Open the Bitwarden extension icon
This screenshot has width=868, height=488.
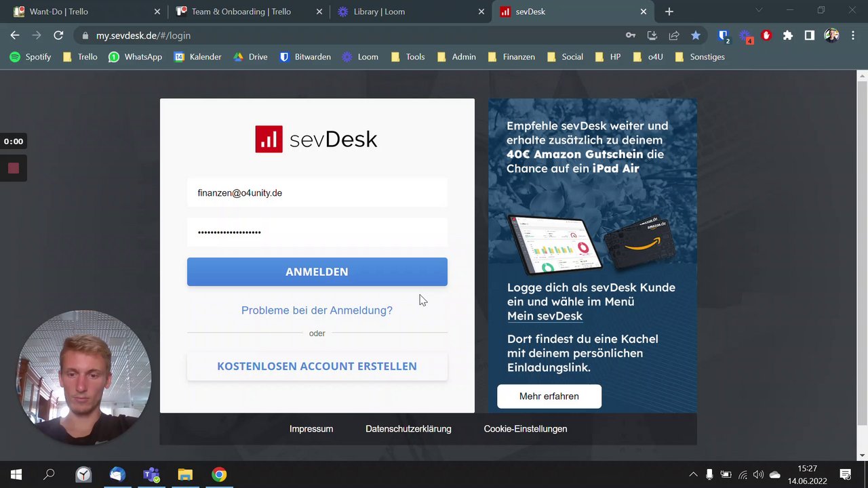click(x=724, y=35)
